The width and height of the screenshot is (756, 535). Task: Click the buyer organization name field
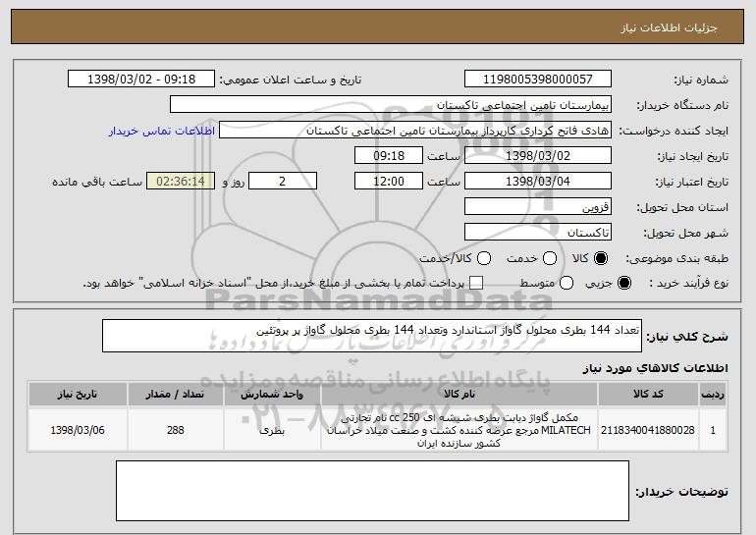391,105
